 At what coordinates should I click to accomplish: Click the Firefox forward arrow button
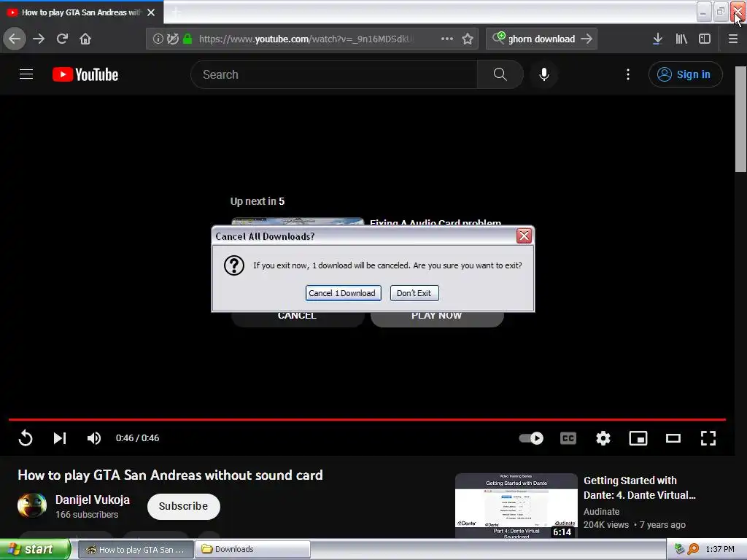click(39, 39)
